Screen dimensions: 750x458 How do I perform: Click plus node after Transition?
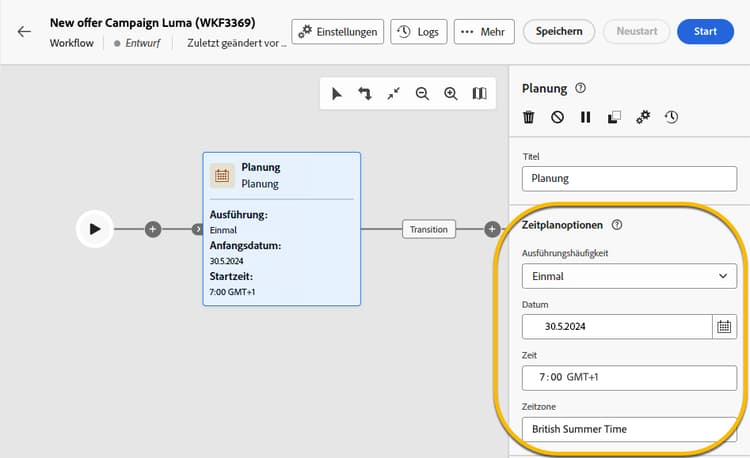point(492,229)
